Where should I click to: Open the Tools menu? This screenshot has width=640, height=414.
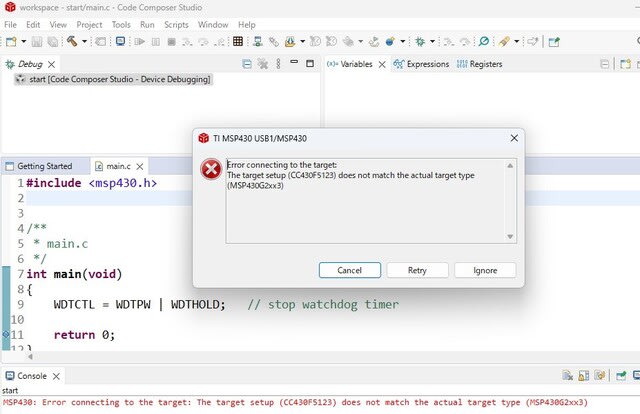[121, 24]
